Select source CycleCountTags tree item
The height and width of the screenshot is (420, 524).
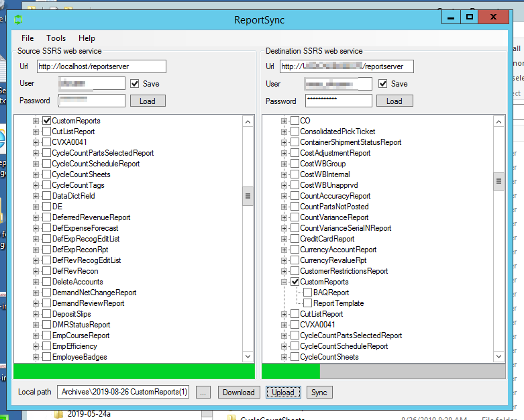click(x=78, y=185)
